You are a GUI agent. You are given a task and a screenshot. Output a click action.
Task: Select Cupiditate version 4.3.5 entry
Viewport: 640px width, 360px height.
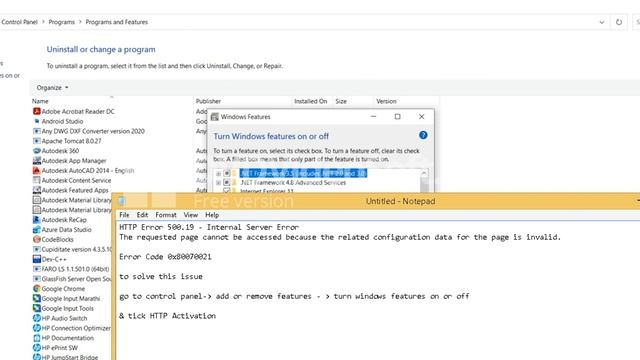[76, 249]
